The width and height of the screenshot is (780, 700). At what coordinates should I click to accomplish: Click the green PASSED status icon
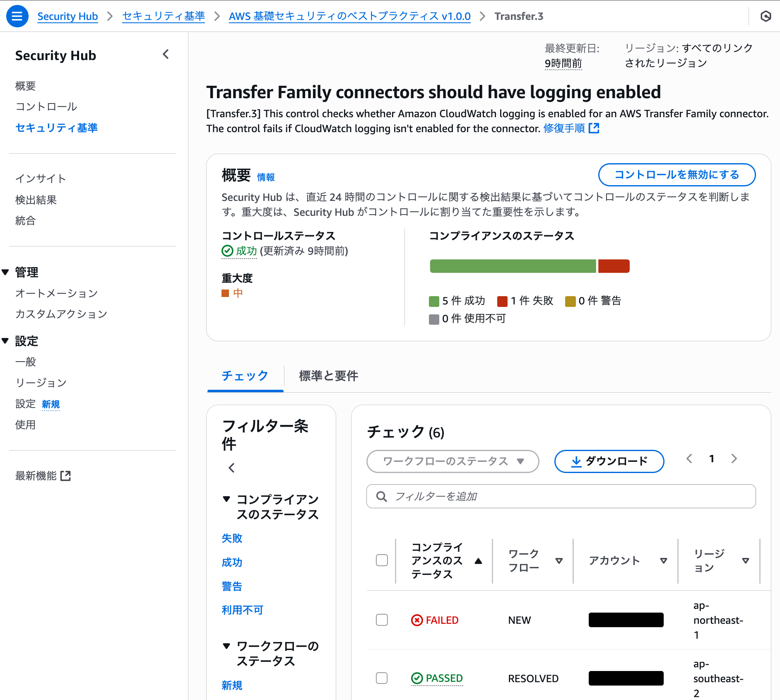[417, 678]
